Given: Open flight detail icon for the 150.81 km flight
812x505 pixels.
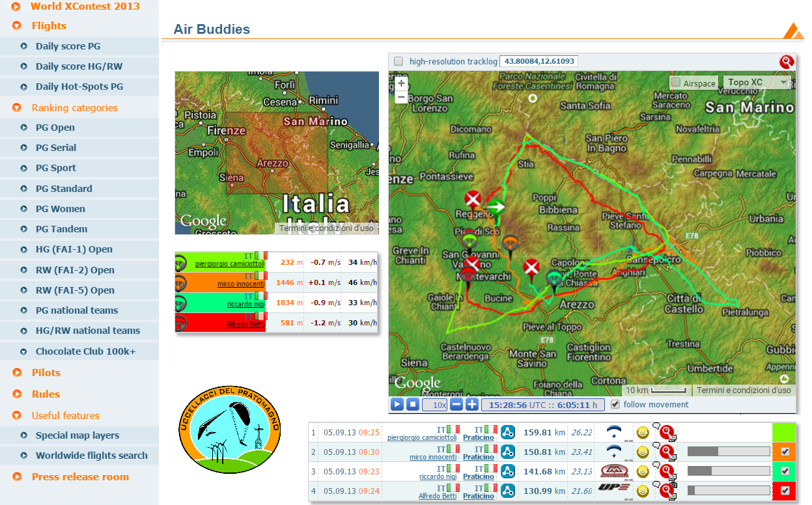Looking at the screenshot, I should pyautogui.click(x=508, y=452).
